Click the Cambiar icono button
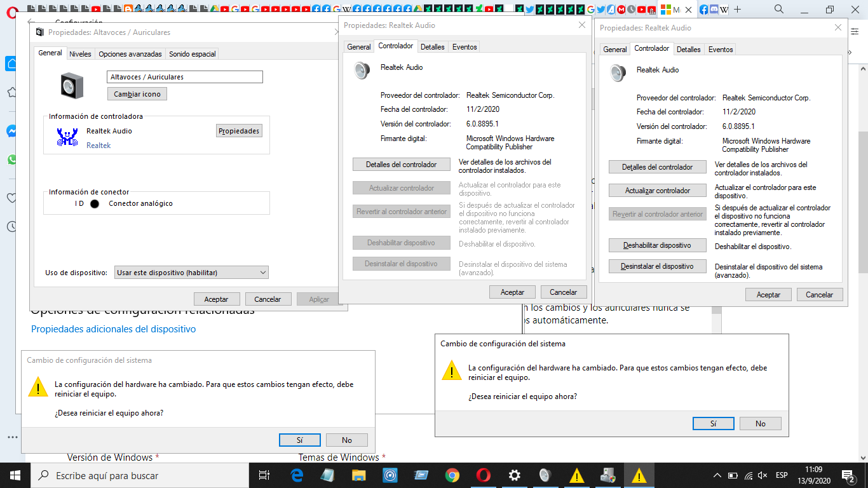Viewport: 868px width, 488px height. [137, 94]
